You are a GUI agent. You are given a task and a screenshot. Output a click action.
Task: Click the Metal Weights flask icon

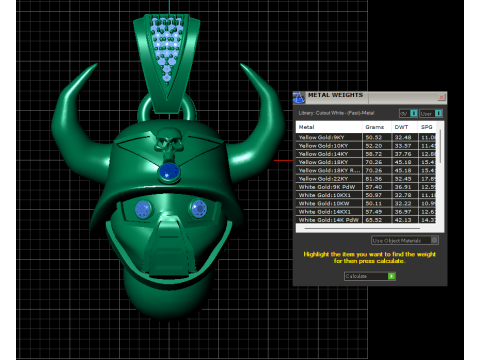(299, 98)
